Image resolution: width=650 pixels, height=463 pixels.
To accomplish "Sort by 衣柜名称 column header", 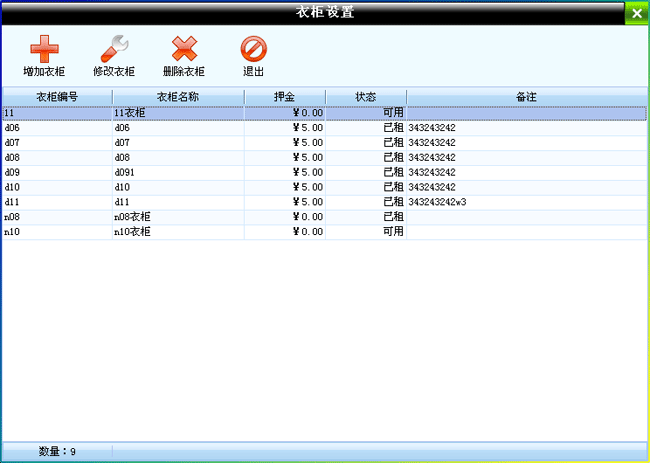I will pos(178,97).
